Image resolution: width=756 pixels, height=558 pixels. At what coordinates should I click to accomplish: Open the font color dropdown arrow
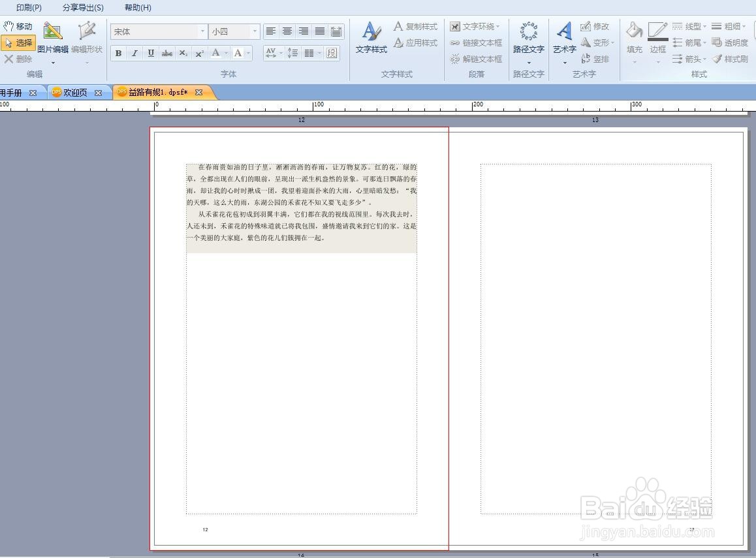pos(226,53)
